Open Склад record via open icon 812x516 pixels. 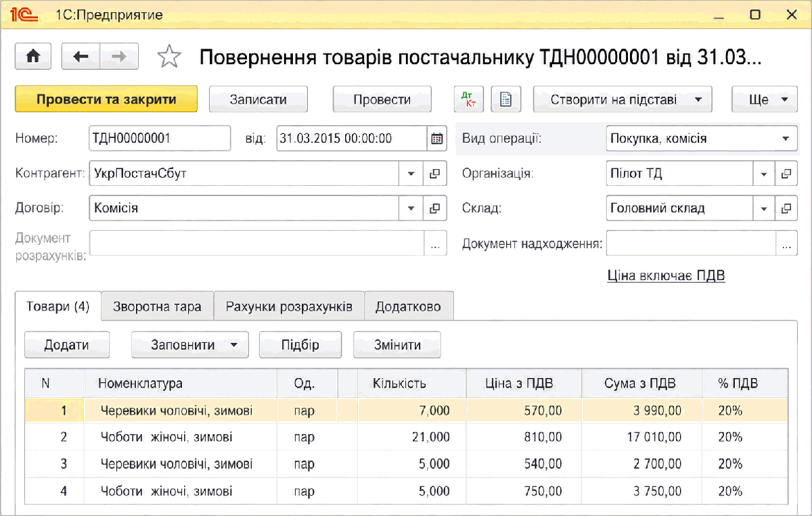(x=786, y=208)
